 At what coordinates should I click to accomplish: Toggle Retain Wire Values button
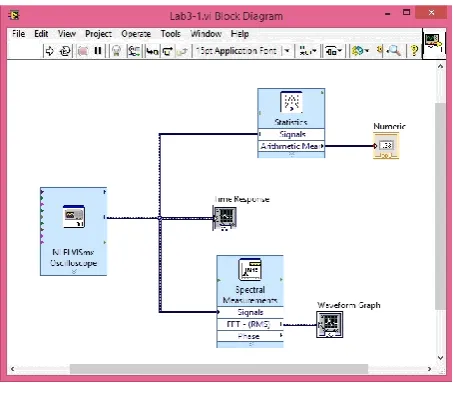click(134, 51)
